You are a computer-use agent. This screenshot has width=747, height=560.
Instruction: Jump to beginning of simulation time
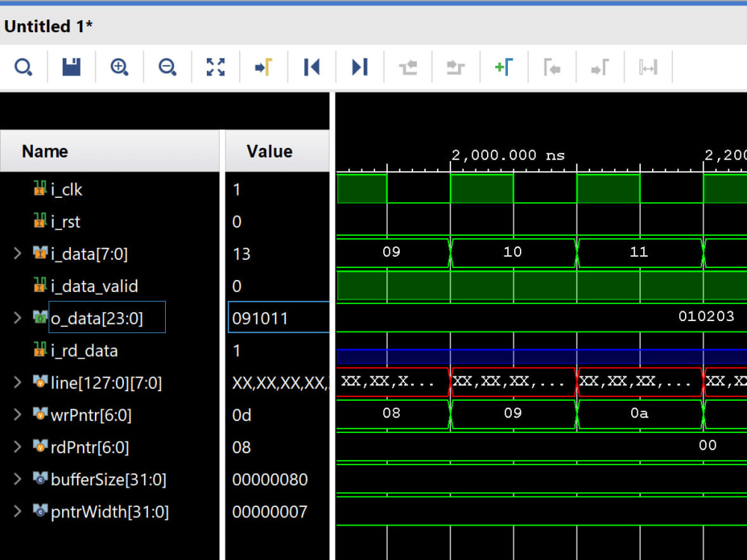click(x=311, y=67)
